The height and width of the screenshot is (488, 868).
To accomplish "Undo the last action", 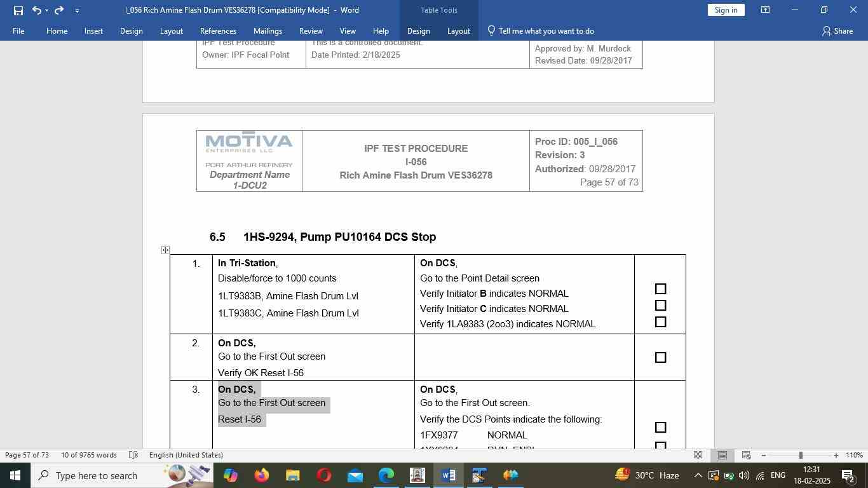I will click(36, 10).
